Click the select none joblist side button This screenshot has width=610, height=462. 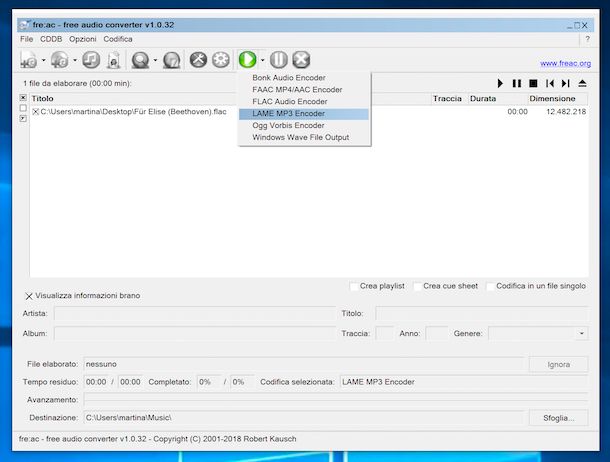point(23,108)
